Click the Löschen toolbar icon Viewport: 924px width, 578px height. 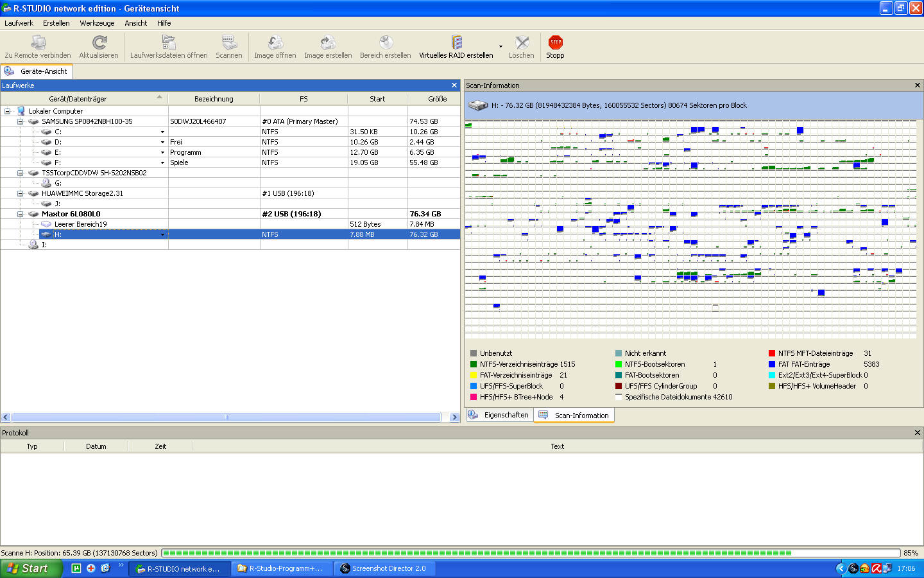pyautogui.click(x=522, y=42)
